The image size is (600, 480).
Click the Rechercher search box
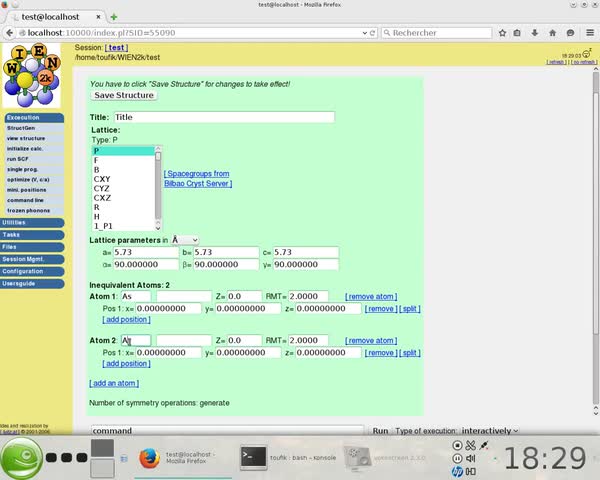436,33
